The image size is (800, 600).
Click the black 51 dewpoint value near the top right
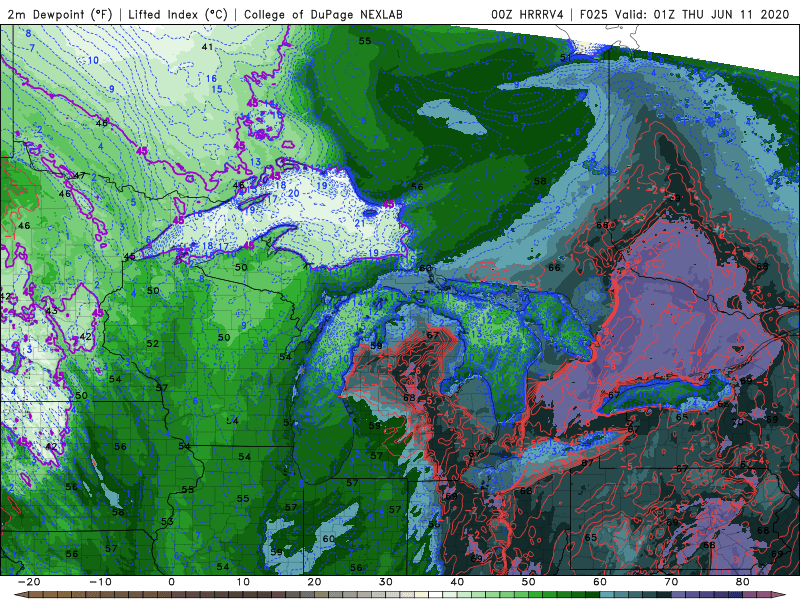566,58
